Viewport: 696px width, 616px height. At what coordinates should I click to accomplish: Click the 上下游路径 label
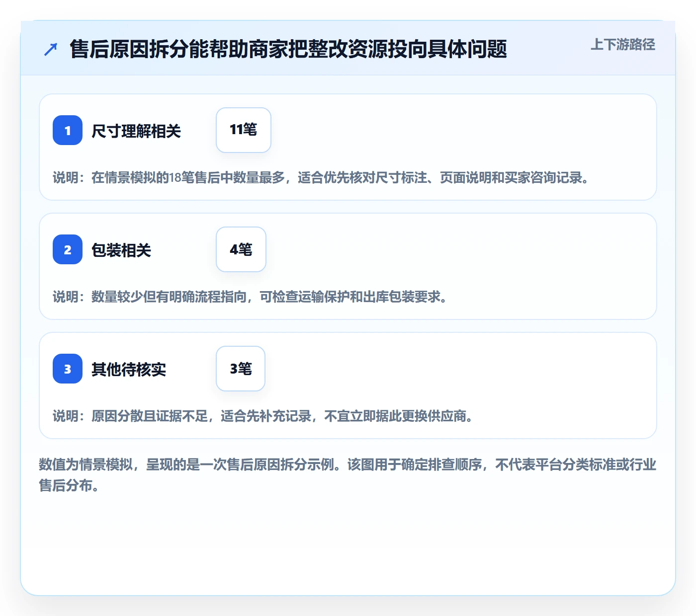click(x=623, y=45)
